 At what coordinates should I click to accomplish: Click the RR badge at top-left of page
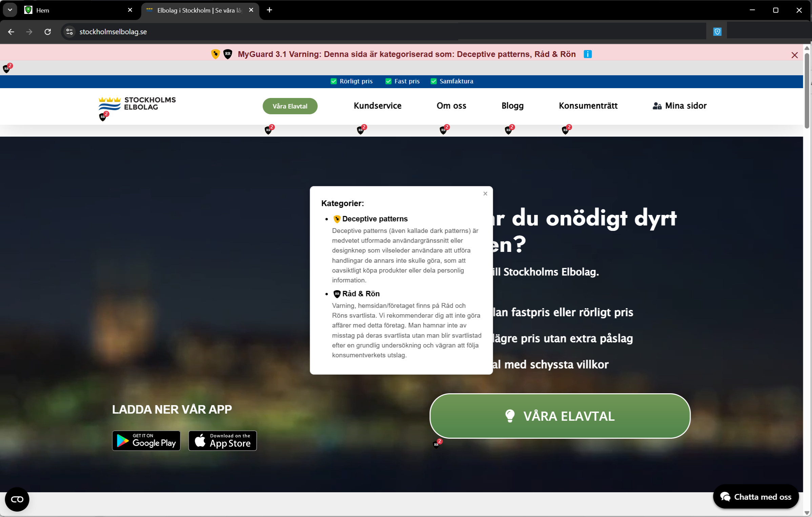click(x=7, y=68)
